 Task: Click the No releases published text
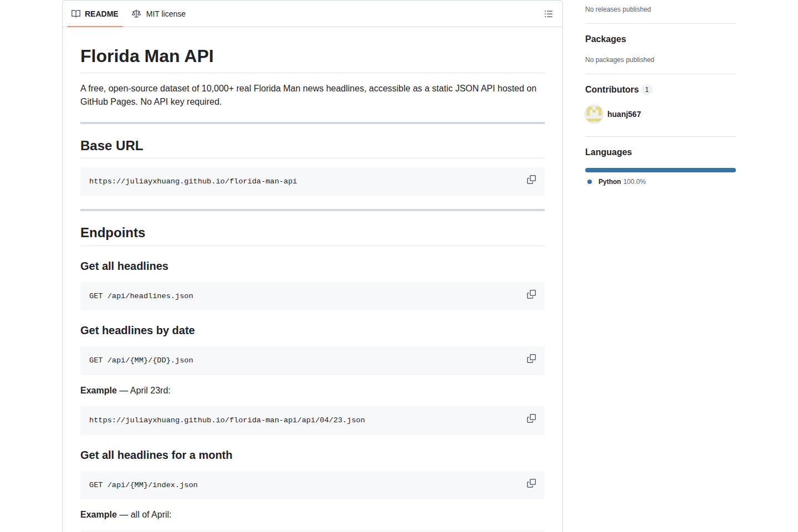pos(618,9)
